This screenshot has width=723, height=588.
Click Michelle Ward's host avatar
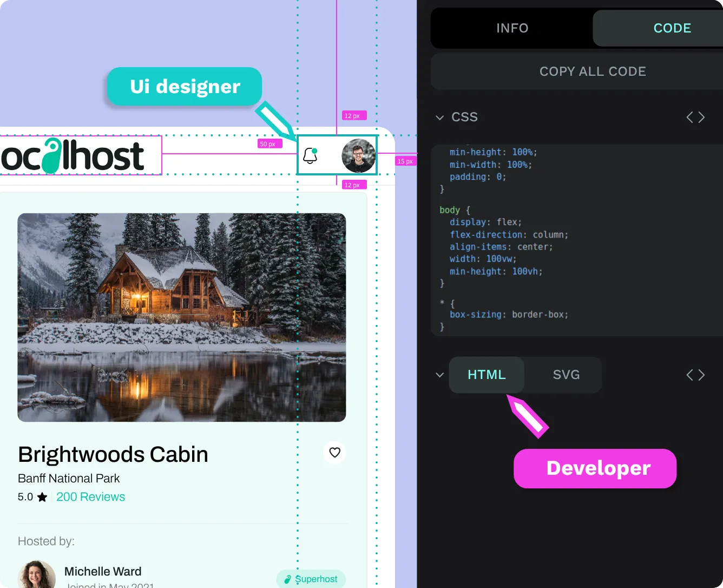(37, 575)
